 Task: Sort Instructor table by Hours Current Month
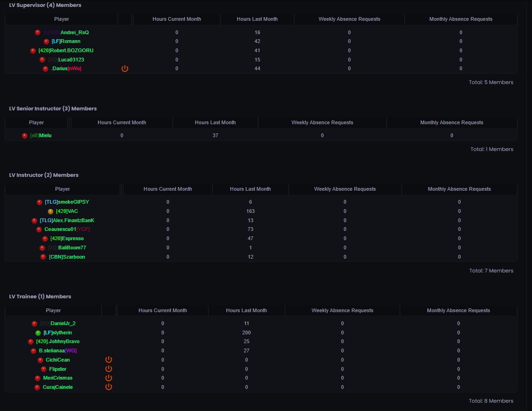(x=168, y=189)
